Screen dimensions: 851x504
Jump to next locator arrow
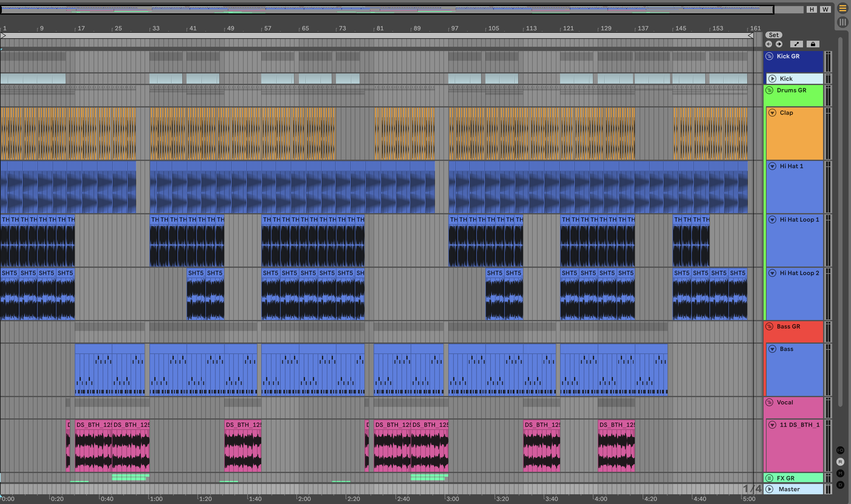tap(779, 44)
